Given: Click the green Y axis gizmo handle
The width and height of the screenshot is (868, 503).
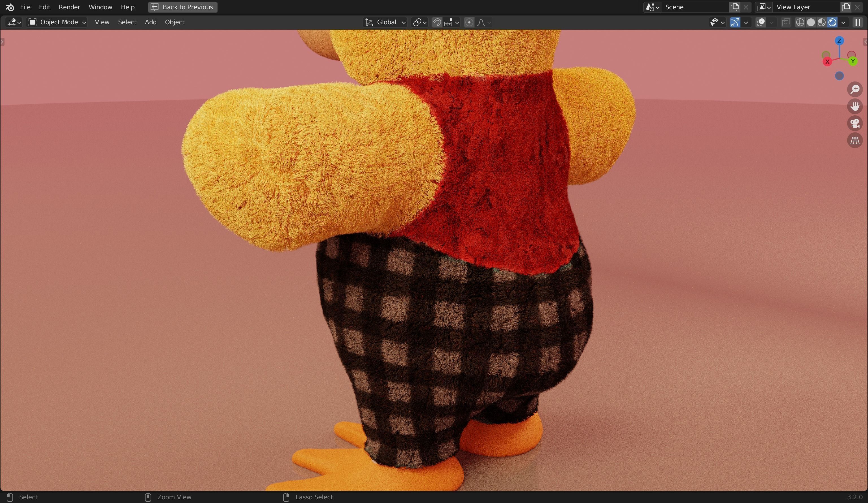Looking at the screenshot, I should 853,61.
